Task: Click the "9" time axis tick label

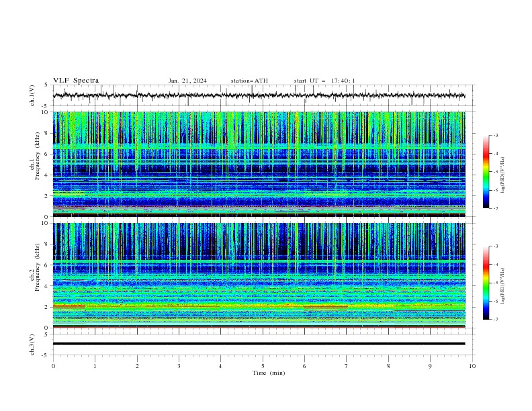Action: tap(430, 366)
